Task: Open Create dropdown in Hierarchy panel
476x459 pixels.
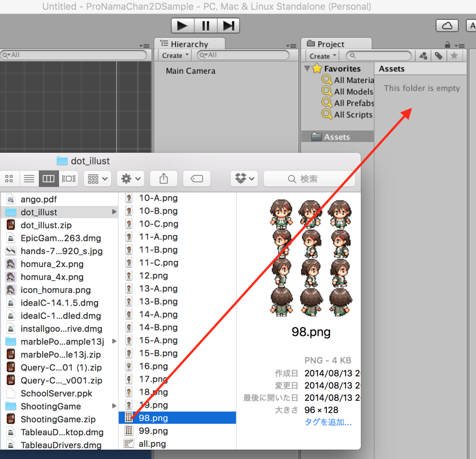Action: (175, 56)
